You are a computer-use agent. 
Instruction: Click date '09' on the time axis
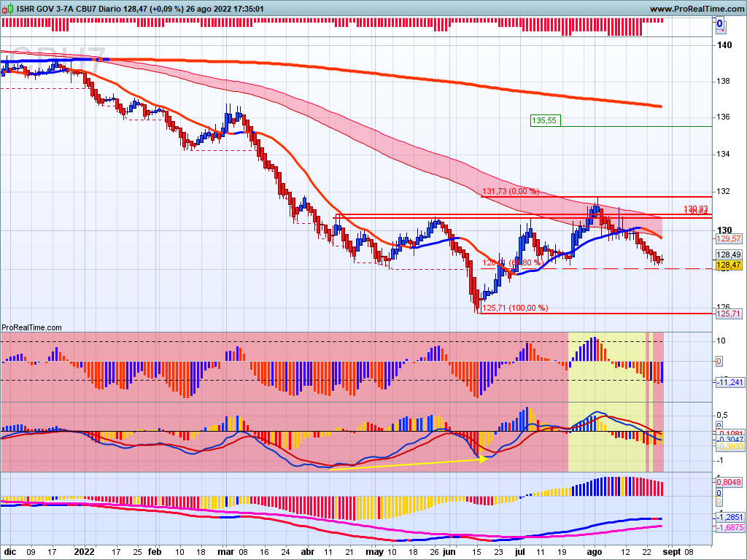[x=31, y=552]
